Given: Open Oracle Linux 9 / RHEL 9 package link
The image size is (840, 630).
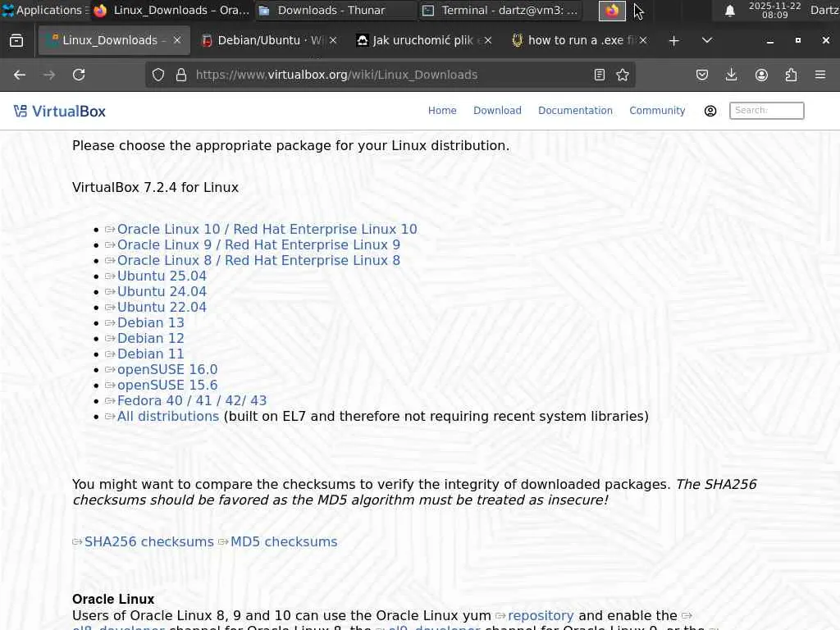Looking at the screenshot, I should (258, 244).
